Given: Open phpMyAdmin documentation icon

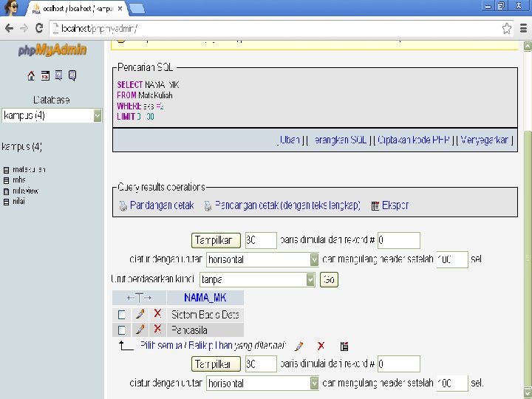Looking at the screenshot, I should [x=58, y=75].
